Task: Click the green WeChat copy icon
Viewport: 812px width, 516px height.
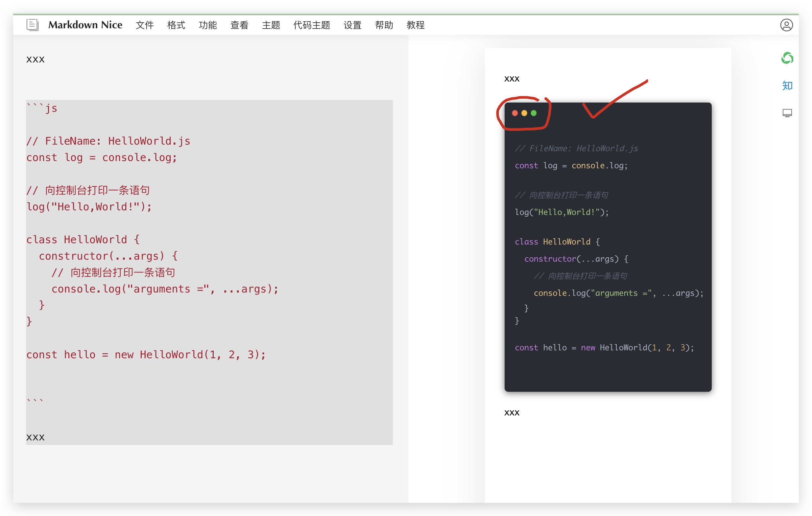Action: click(x=787, y=58)
